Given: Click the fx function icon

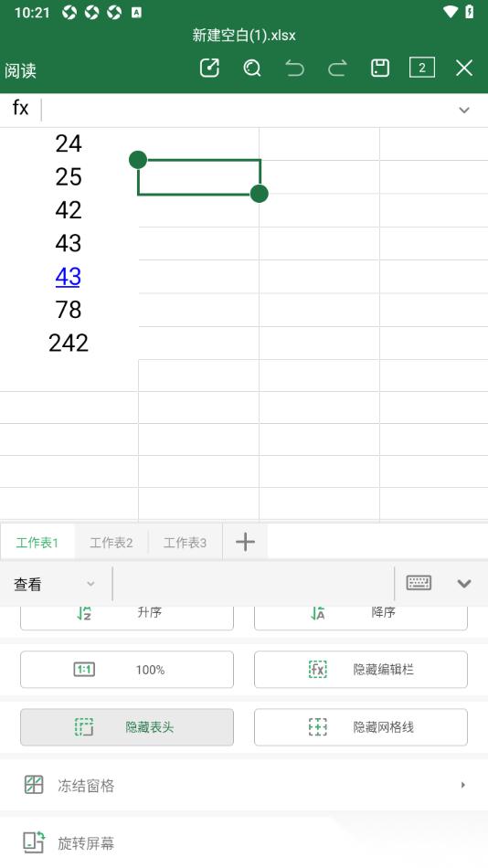Looking at the screenshot, I should pos(20,108).
